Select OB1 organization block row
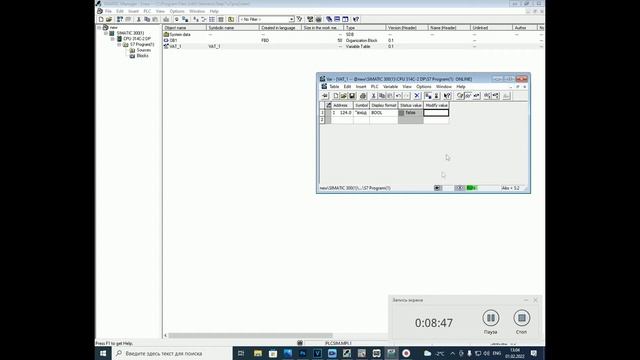This screenshot has height=360, width=640. pyautogui.click(x=353, y=40)
